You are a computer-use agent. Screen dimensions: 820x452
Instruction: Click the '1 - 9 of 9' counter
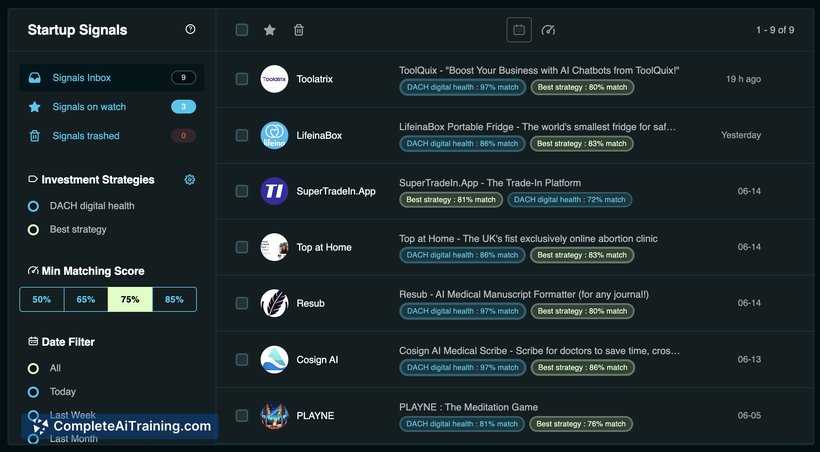(x=775, y=30)
